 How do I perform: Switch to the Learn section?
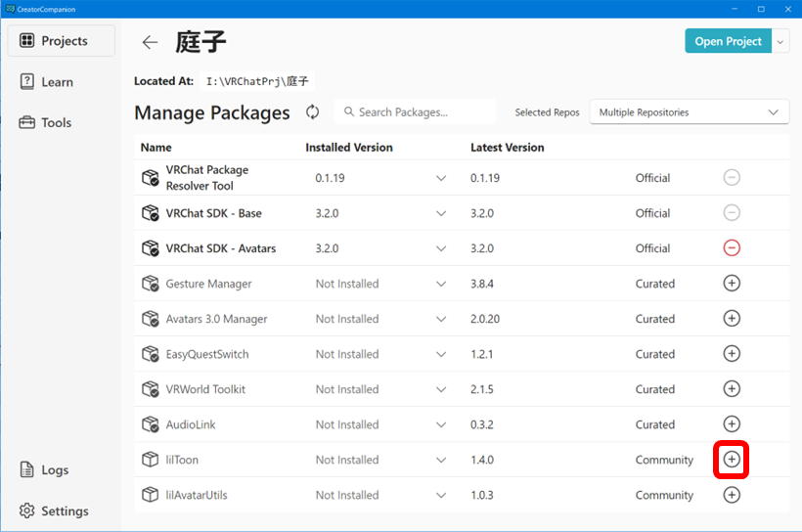(x=57, y=82)
